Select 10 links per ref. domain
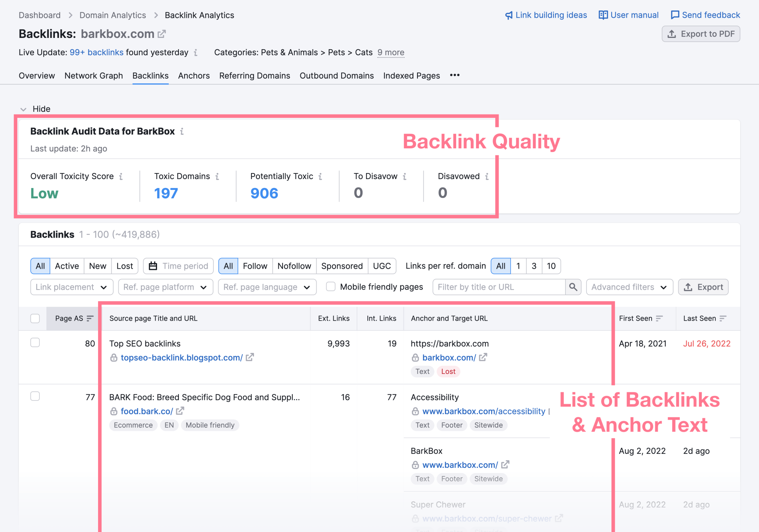The image size is (759, 532). 551,266
